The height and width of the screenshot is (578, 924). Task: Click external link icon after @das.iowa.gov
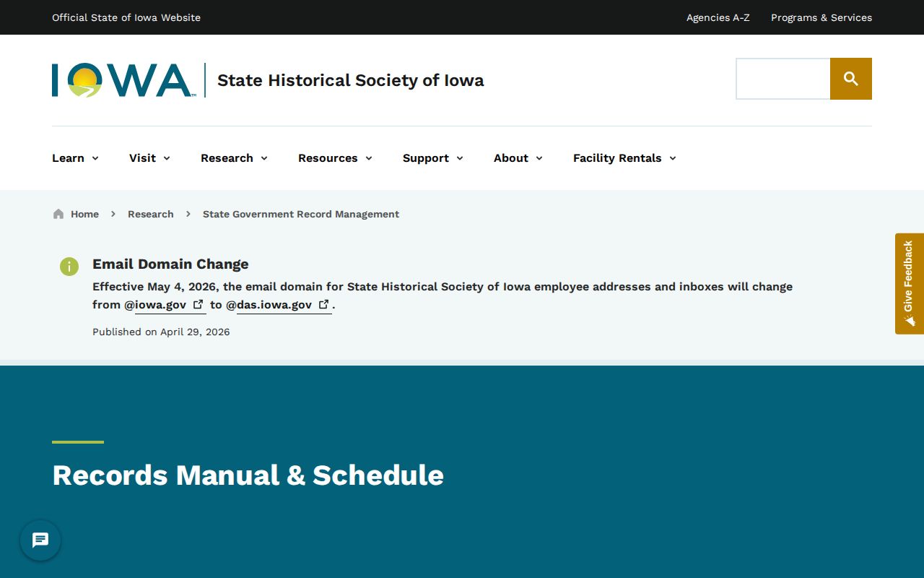[x=324, y=304]
